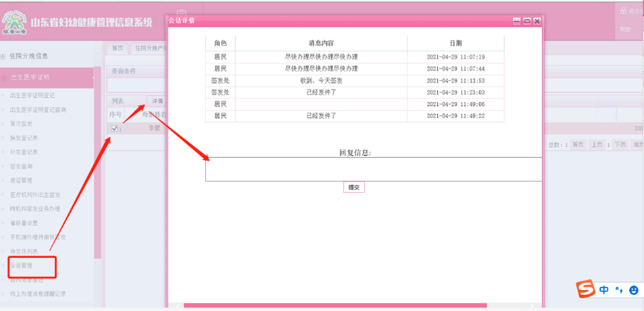The height and width of the screenshot is (311, 644).
Task: Click the 序号 column header
Action: [x=115, y=114]
